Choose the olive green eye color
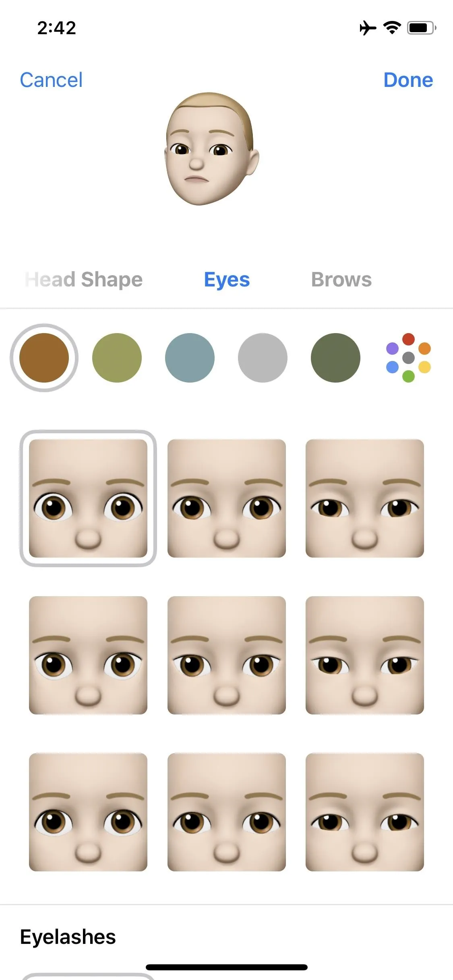 point(117,358)
